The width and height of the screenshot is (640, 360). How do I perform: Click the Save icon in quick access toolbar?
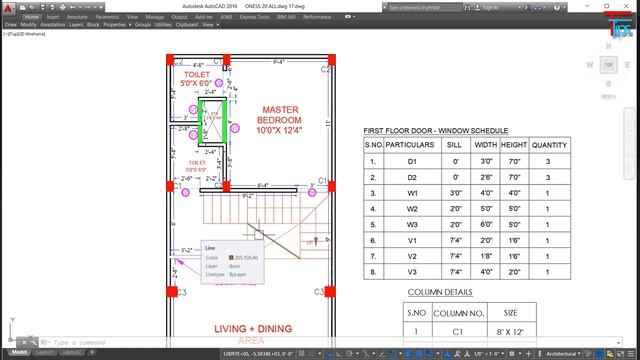coord(42,7)
